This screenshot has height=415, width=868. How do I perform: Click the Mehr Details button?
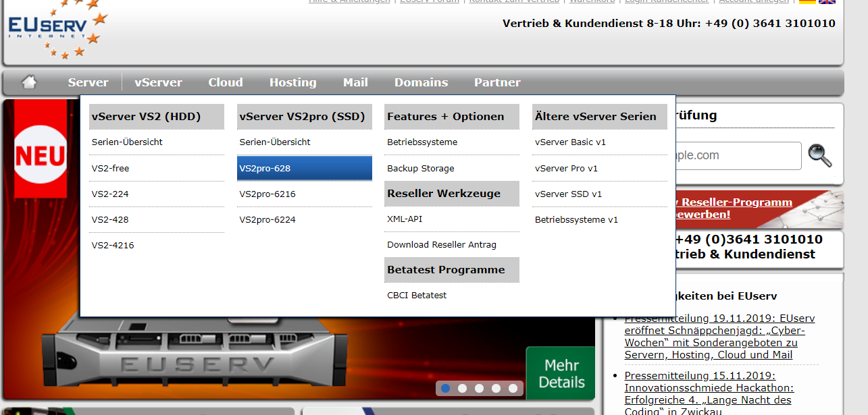[560, 373]
